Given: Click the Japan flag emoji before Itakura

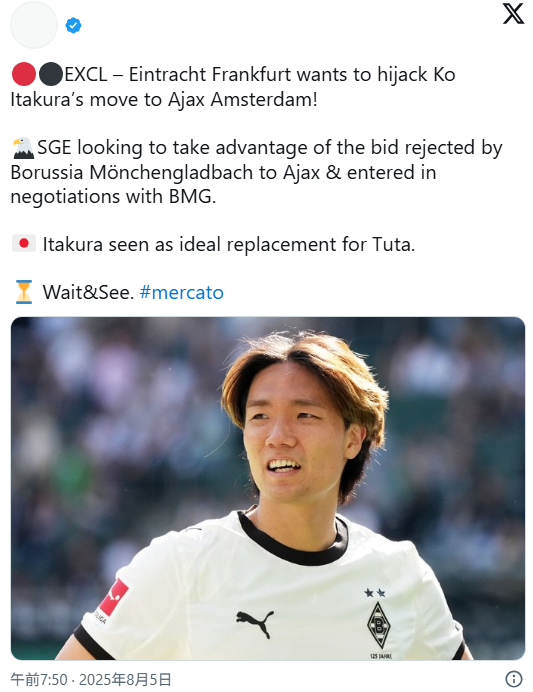Looking at the screenshot, I should (24, 244).
